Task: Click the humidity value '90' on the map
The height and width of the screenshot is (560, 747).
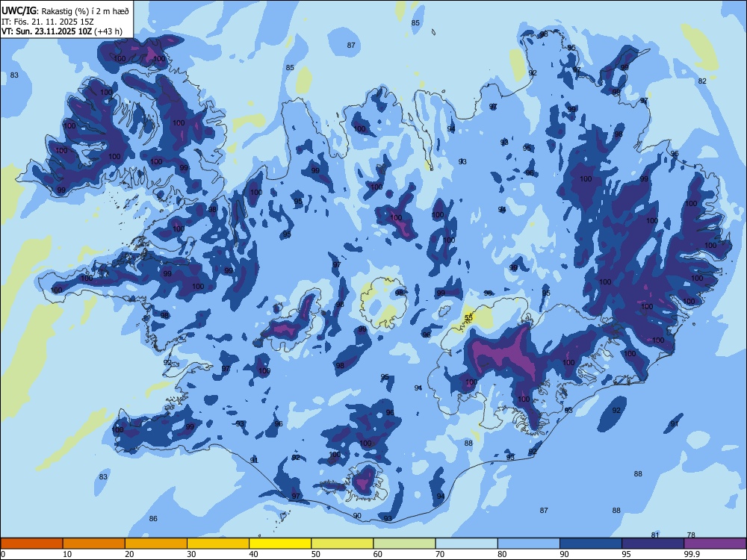Action: tap(357, 515)
